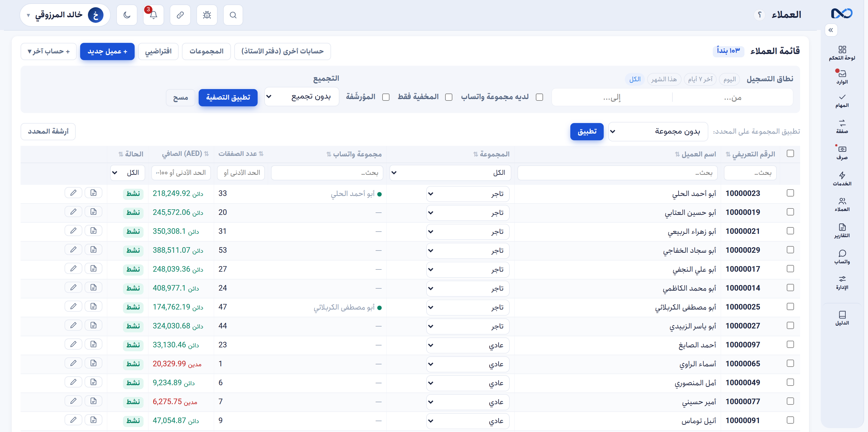Change group dropdown for أبو محمد الكاظمي

[x=468, y=288]
